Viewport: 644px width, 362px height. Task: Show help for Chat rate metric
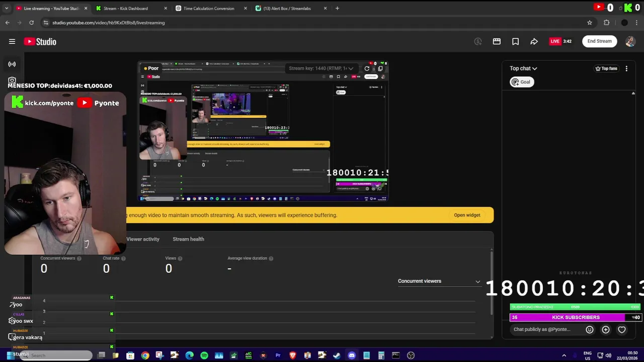pos(123,258)
